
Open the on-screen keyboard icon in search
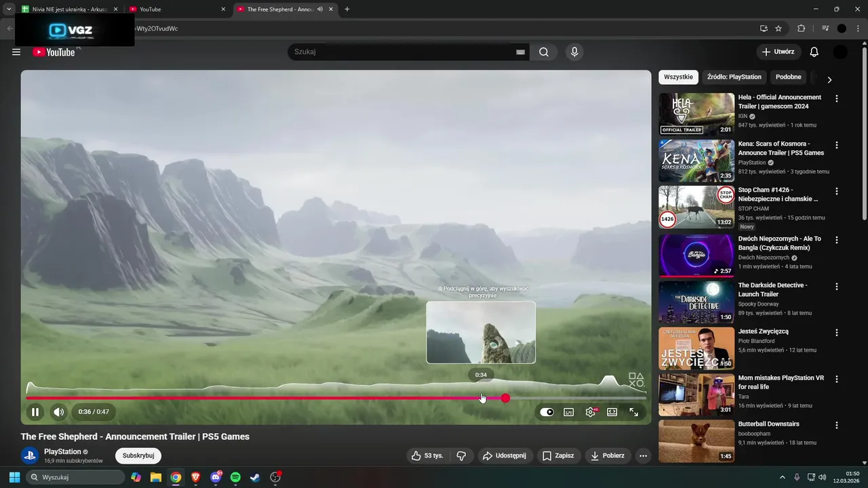tap(520, 52)
